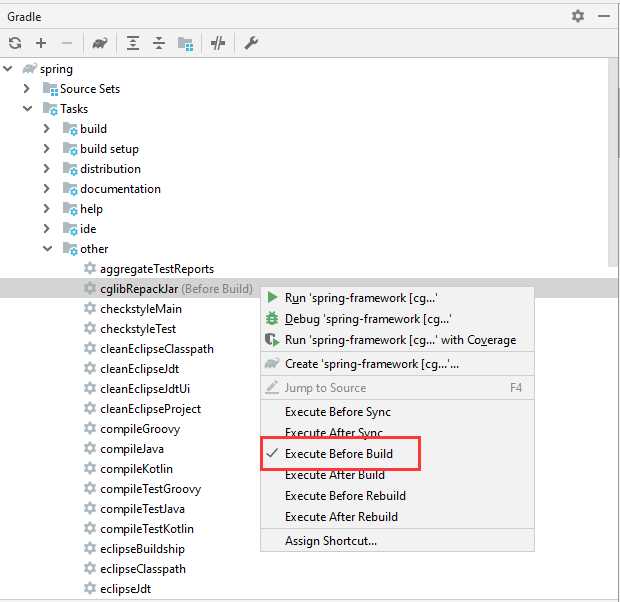Open Gradle build tool settings wrench
620x602 pixels.
point(251,43)
